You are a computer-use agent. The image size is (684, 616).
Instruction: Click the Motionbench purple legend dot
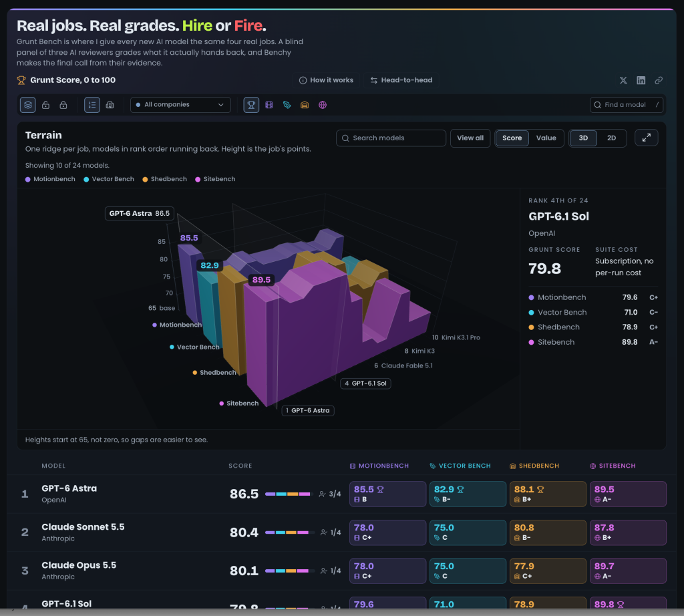tap(28, 179)
